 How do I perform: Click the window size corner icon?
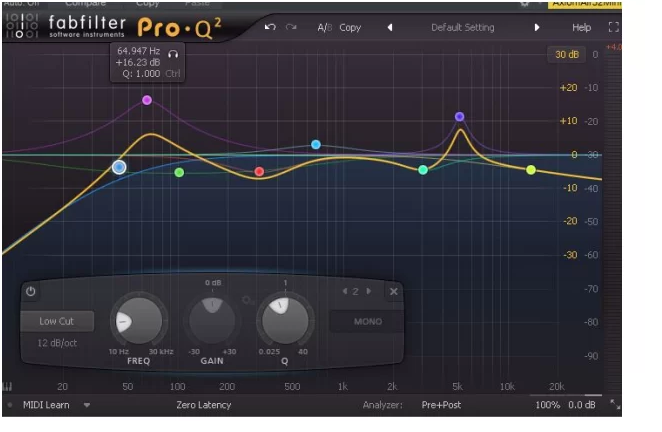615,405
